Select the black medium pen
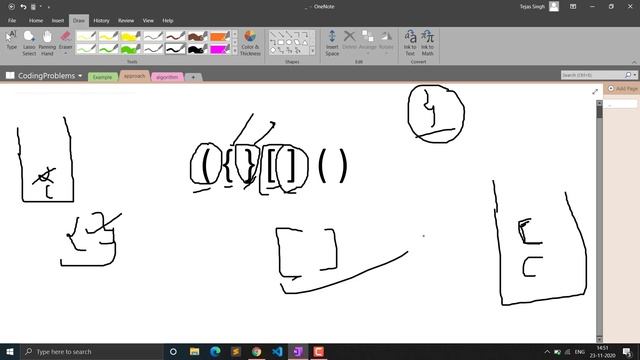This screenshot has width=640, height=360. tap(175, 49)
